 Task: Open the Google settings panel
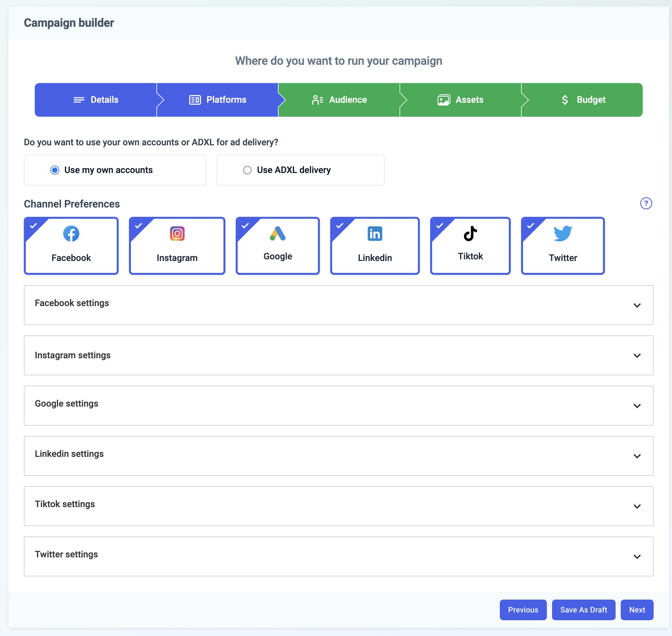coord(637,405)
